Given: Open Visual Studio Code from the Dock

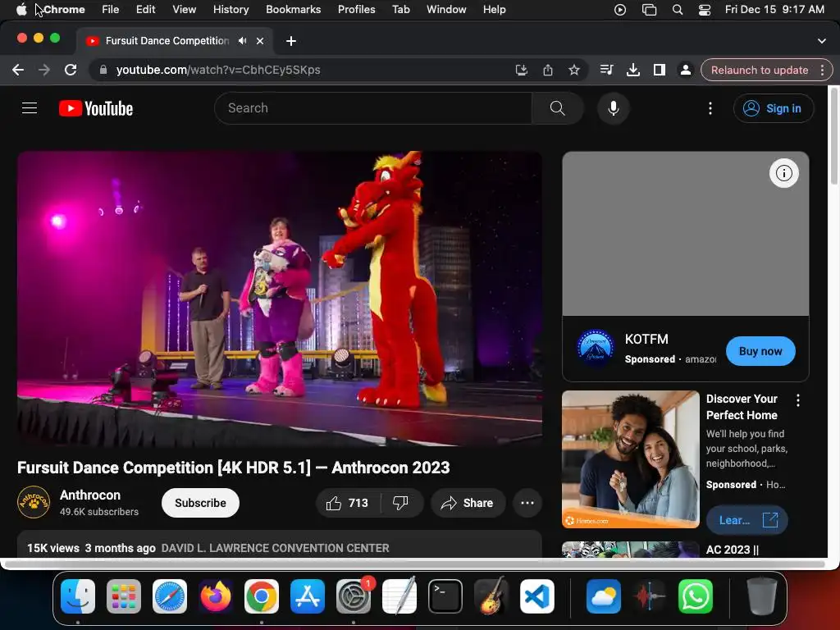Looking at the screenshot, I should click(x=536, y=596).
